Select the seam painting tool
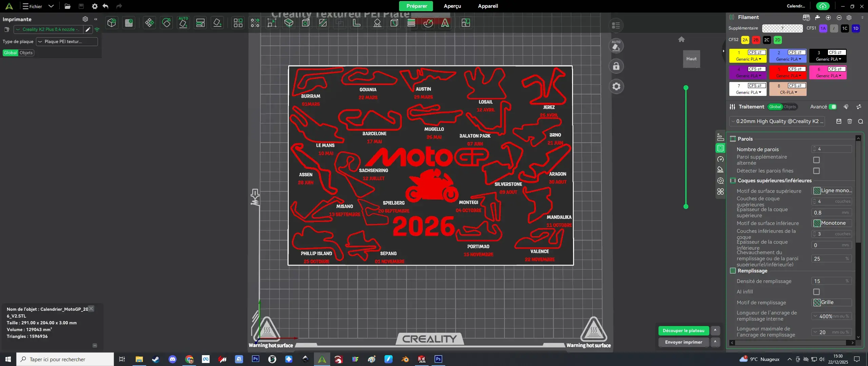The width and height of the screenshot is (868, 366). (394, 23)
